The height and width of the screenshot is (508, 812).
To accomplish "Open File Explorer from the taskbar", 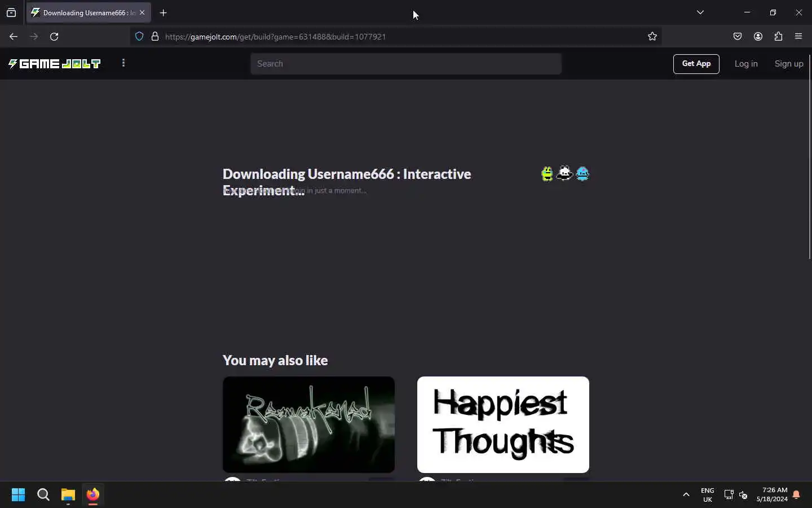I will pos(68,495).
